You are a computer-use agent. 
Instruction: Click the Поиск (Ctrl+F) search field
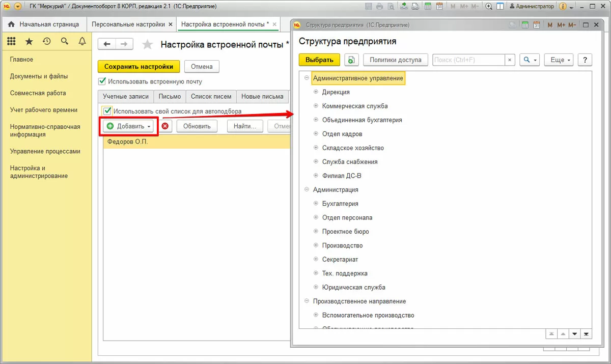(469, 60)
